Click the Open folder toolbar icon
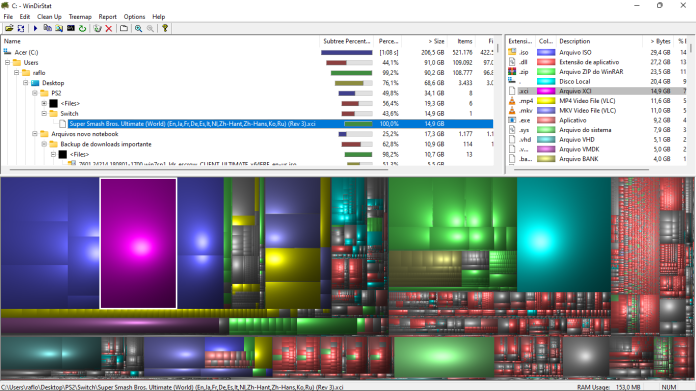The height and width of the screenshot is (391, 696). point(9,28)
